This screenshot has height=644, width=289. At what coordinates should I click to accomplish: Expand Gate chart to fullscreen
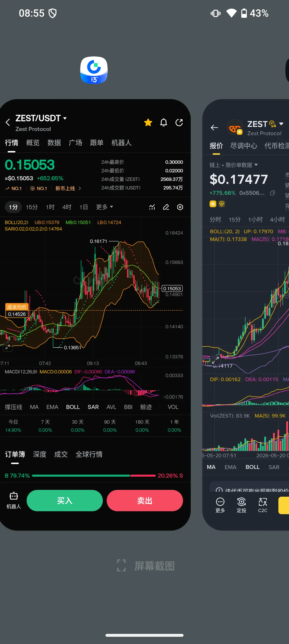pyautogui.click(x=8, y=347)
